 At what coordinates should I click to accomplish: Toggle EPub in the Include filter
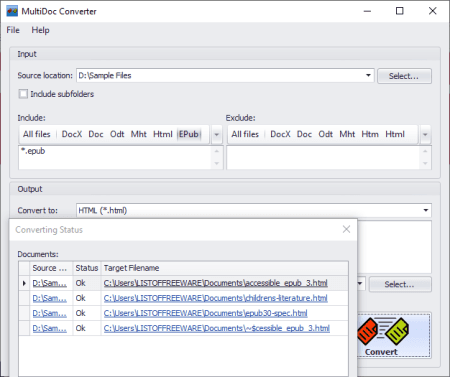pyautogui.click(x=189, y=134)
